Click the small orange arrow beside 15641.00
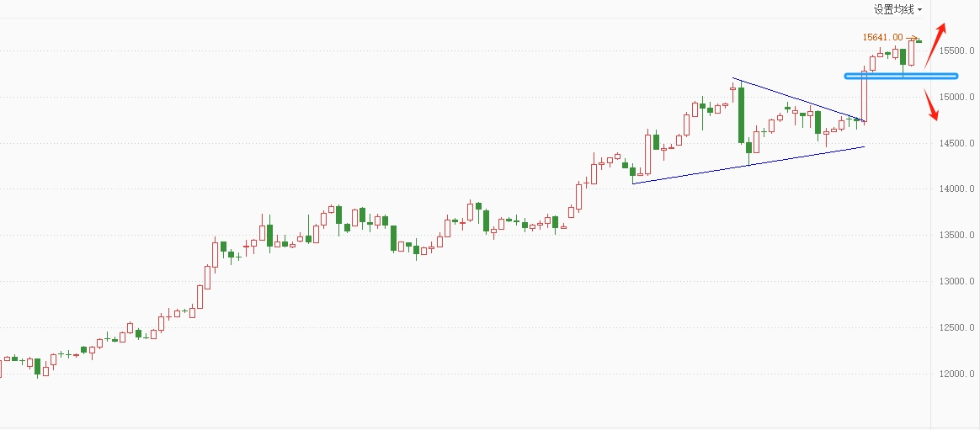This screenshot has height=430, width=980. (x=911, y=37)
